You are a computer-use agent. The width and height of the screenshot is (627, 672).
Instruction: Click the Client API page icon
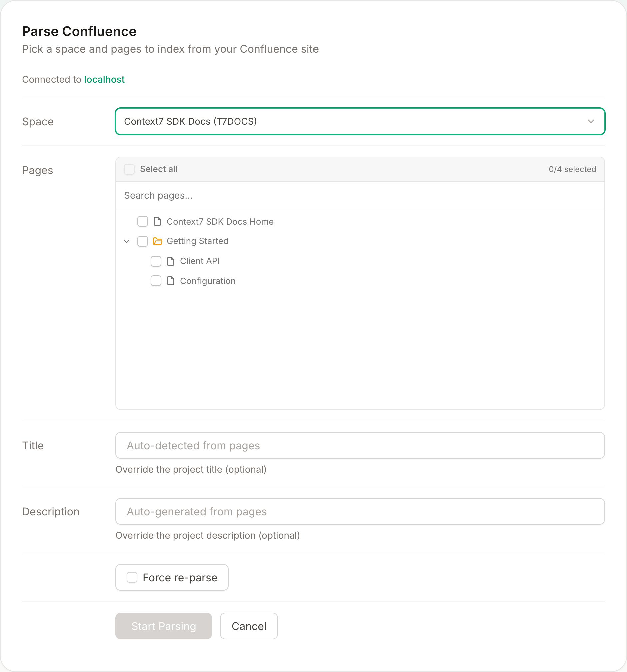pyautogui.click(x=171, y=261)
